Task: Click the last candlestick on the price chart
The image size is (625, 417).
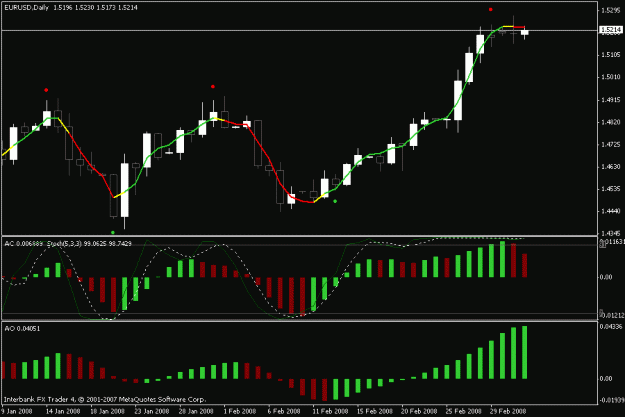Action: coord(525,33)
